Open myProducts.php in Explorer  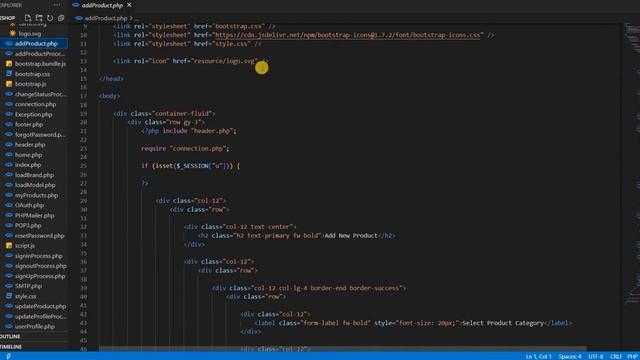pyautogui.click(x=36, y=195)
